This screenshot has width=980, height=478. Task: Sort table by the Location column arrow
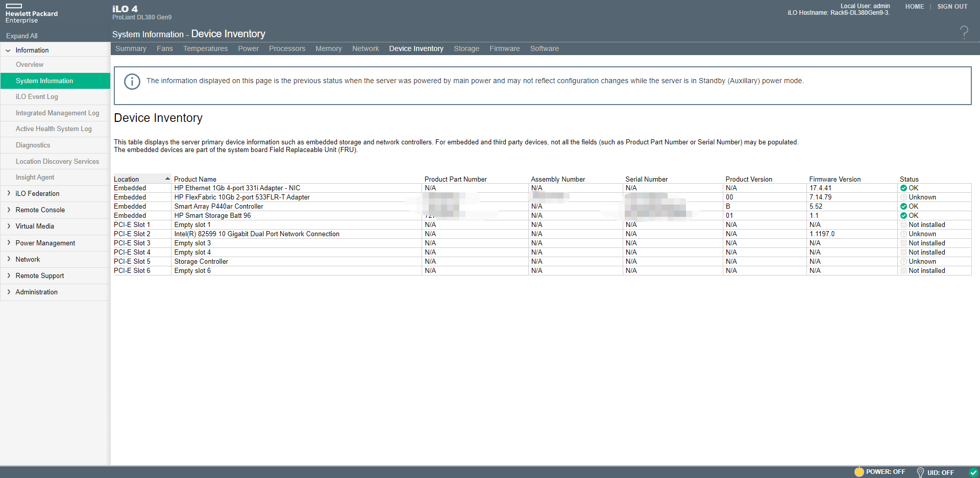167,179
